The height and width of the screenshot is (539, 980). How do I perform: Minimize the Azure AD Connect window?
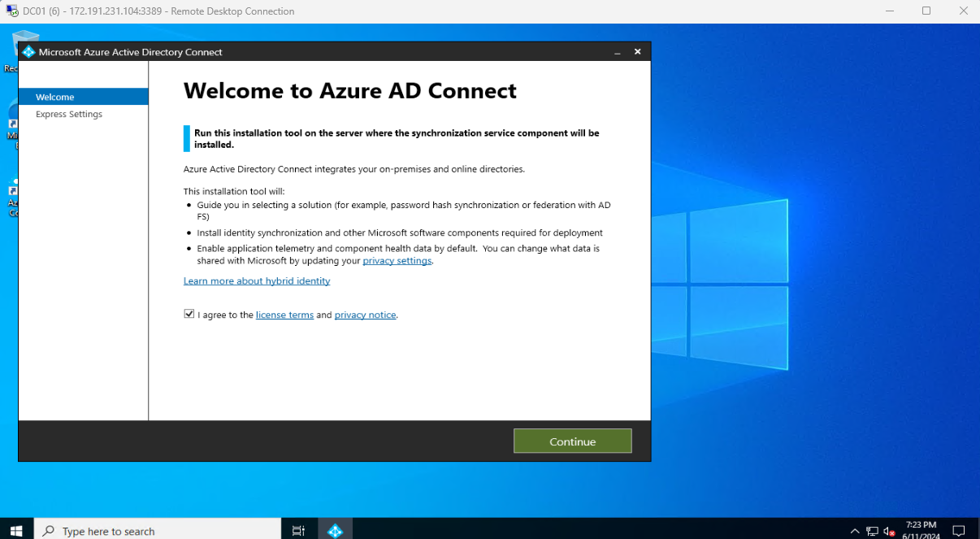point(618,52)
